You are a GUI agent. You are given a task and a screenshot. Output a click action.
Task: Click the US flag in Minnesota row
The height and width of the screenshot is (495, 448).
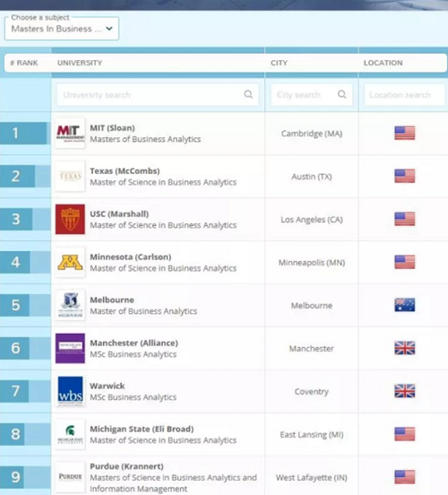click(x=405, y=262)
